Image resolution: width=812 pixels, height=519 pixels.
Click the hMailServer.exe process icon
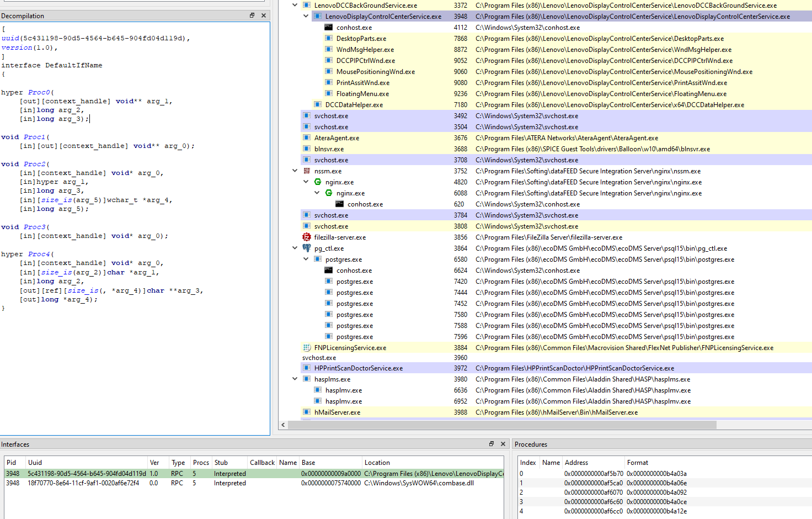(x=306, y=412)
